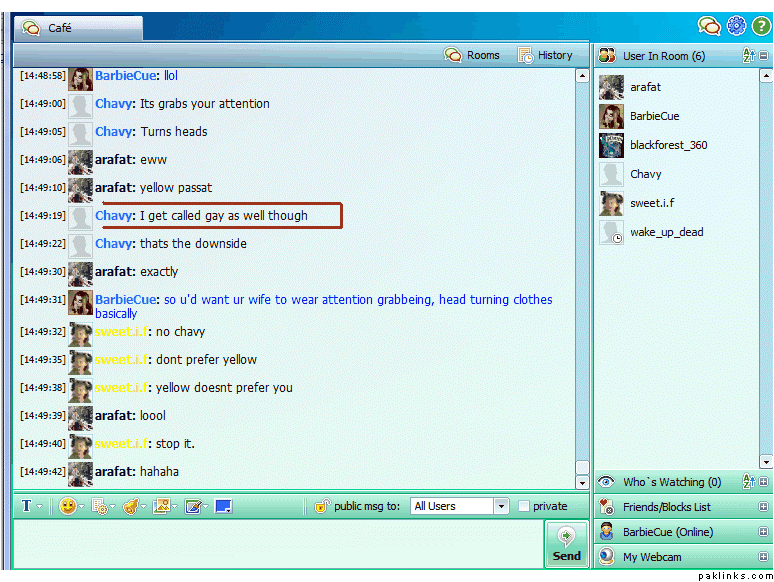Click the chat bubbles icon at top right
This screenshot has height=582, width=774.
[709, 26]
